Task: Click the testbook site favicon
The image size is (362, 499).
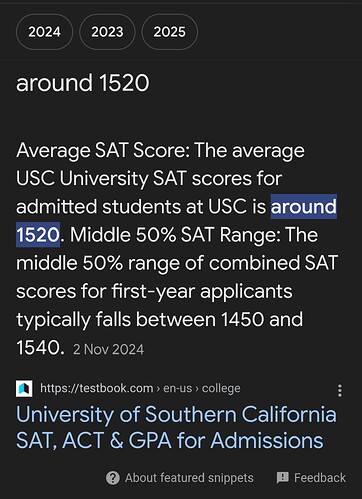Action: [x=24, y=389]
